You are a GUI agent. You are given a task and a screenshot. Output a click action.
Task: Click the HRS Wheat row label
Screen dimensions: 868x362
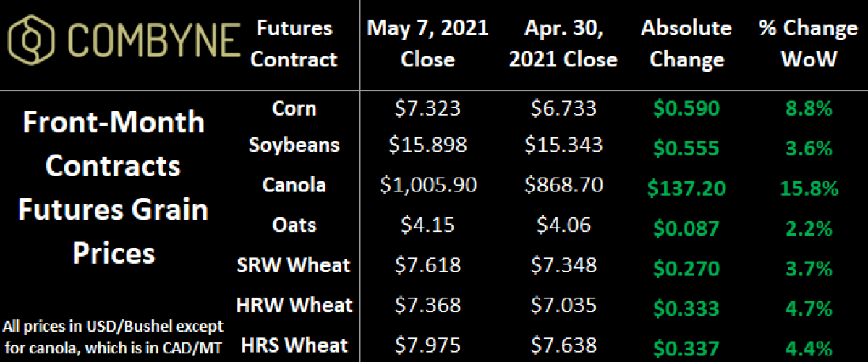(x=294, y=345)
